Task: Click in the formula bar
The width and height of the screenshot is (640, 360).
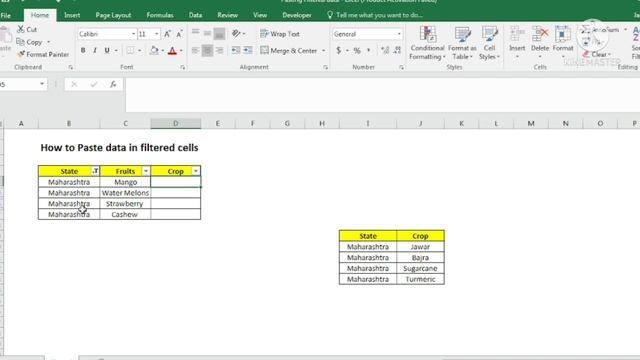Action: click(x=382, y=94)
